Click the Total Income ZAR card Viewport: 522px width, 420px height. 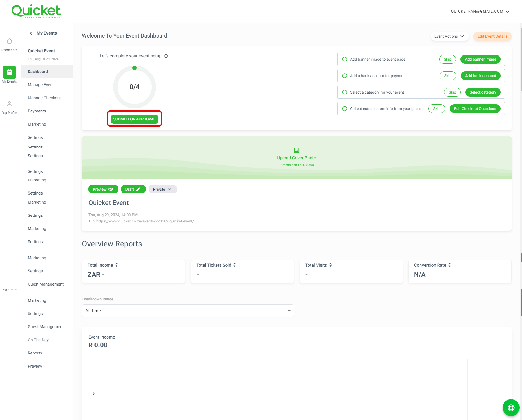point(133,271)
